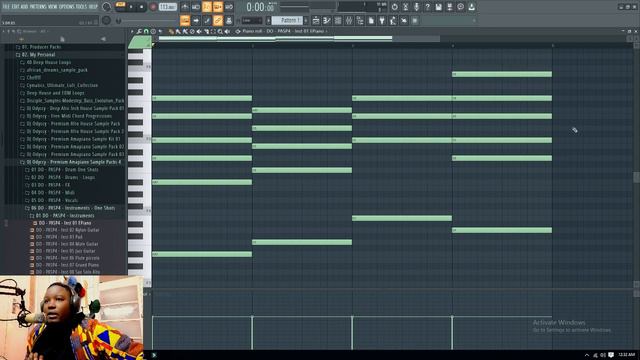Click the next pattern arrow beside Pattern 1
Viewport: 640px width, 360px height.
(x=306, y=20)
